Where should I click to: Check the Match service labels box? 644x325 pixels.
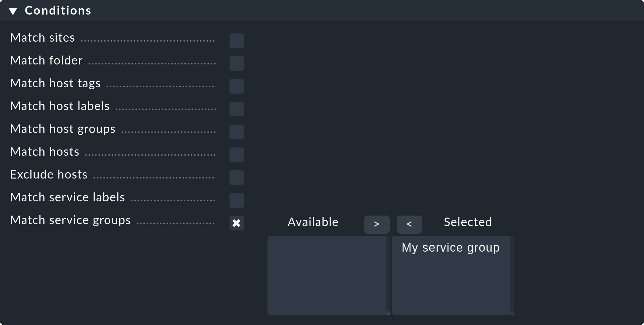(x=236, y=200)
